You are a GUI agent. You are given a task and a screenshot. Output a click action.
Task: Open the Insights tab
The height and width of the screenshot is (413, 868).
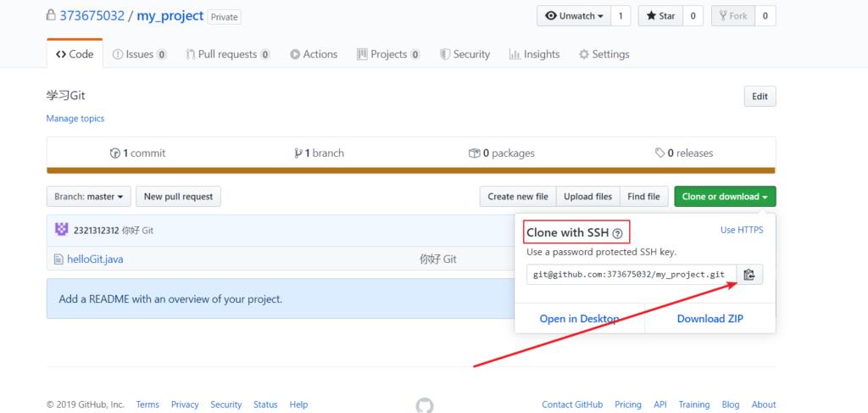(535, 54)
